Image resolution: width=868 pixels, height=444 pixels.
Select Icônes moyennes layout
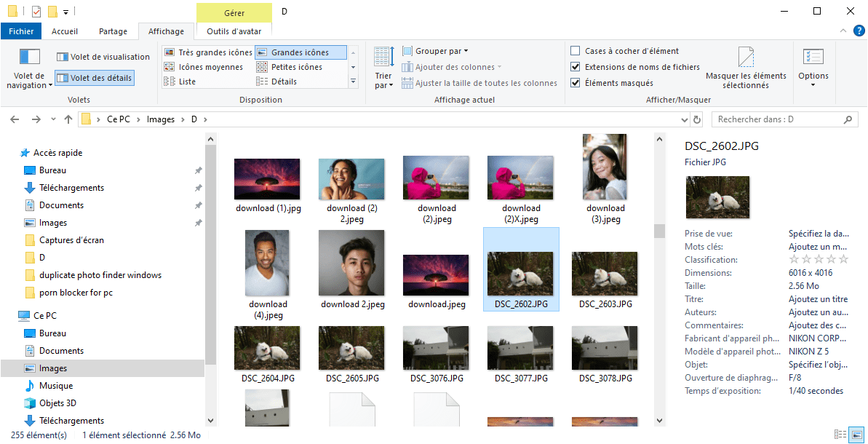point(203,67)
